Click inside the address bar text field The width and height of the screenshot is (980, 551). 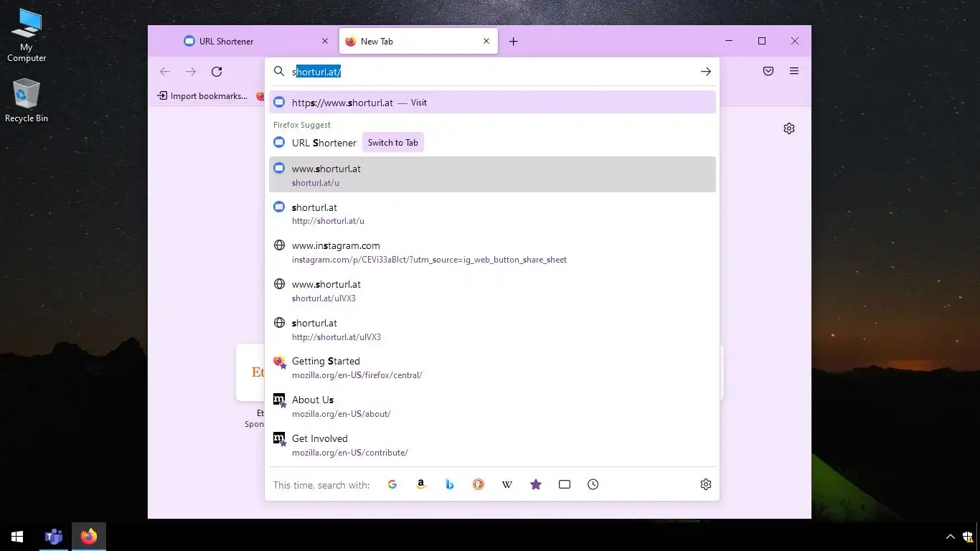coord(492,72)
